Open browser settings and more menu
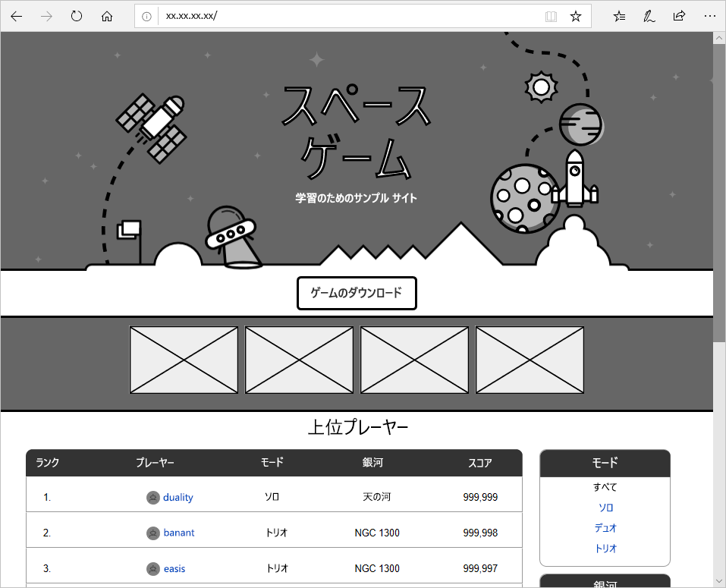The width and height of the screenshot is (726, 588). point(709,16)
